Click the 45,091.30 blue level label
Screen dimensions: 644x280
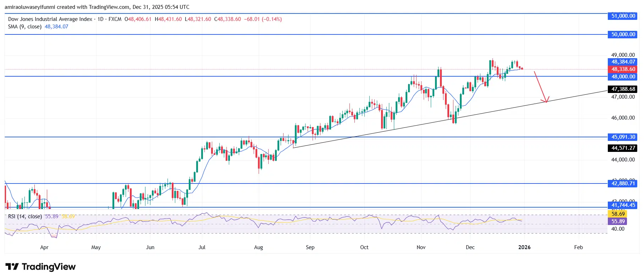[623, 137]
